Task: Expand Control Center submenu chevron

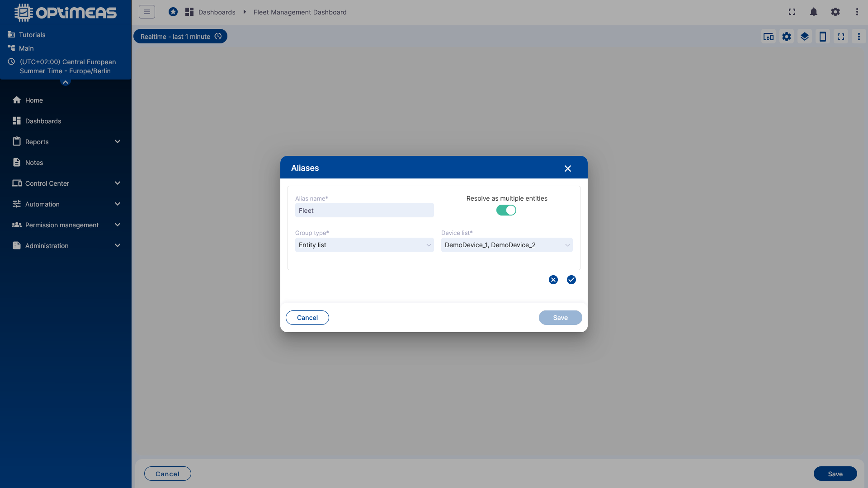Action: 118,183
